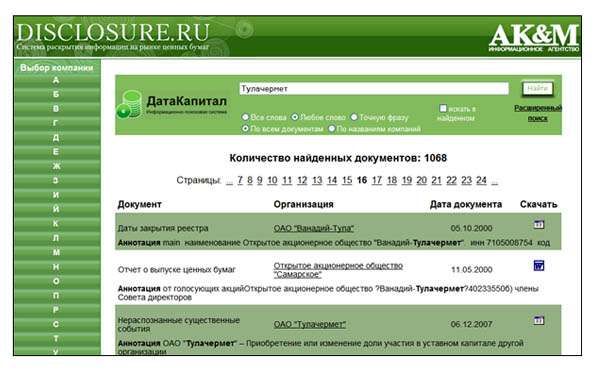The width and height of the screenshot is (608, 377).
Task: Go to results page 19
Action: (x=407, y=180)
